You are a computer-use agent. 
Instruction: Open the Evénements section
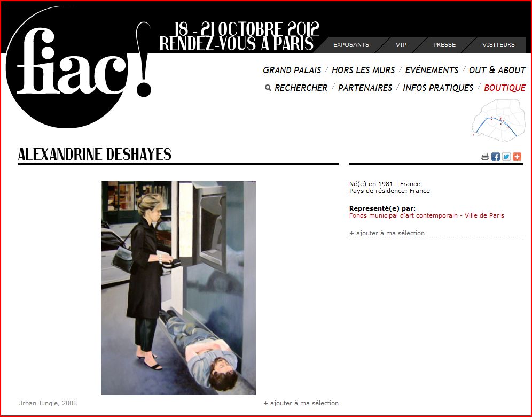click(432, 70)
